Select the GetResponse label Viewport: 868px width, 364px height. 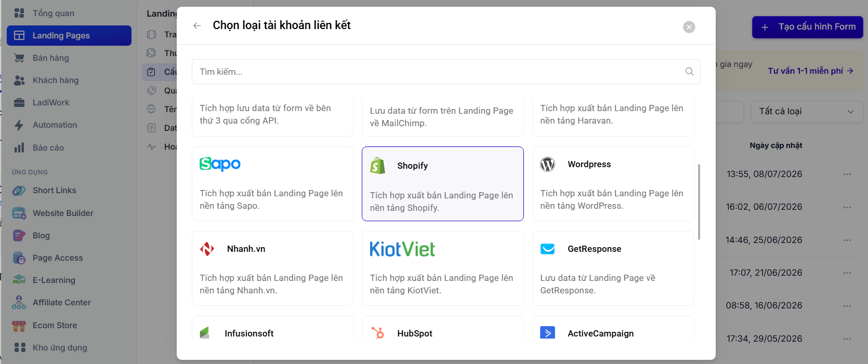(595, 249)
